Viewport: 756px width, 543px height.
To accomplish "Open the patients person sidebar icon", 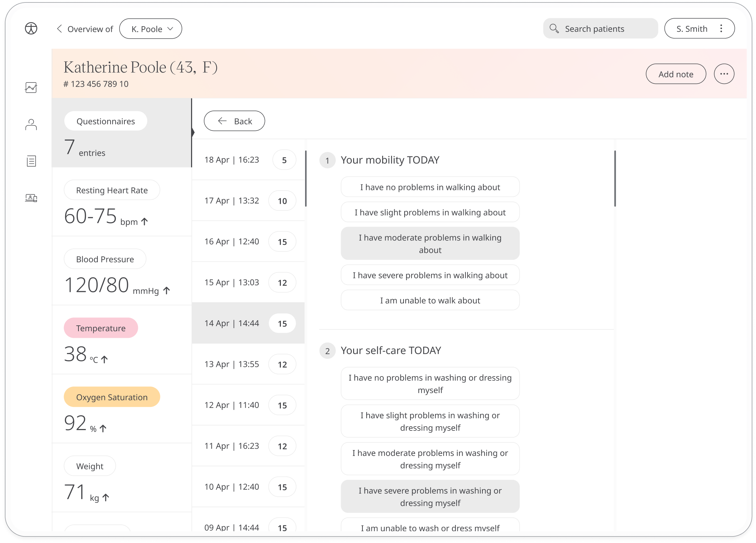I will 31,125.
